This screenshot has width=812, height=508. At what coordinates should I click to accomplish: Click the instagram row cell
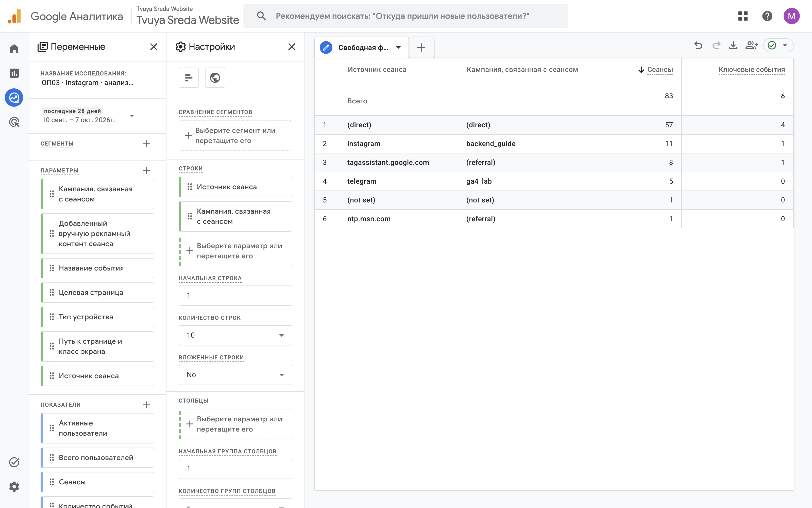(364, 144)
